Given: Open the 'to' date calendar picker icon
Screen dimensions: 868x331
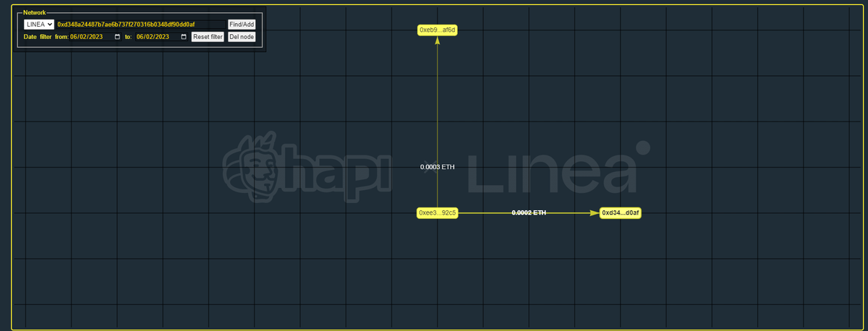Looking at the screenshot, I should [x=183, y=37].
